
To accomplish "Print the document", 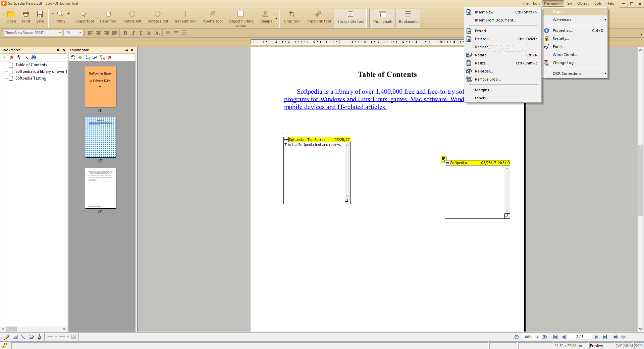I will 26,17.
